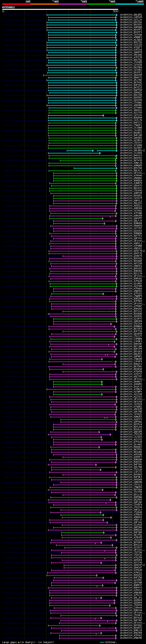Click the hit label UniRef100_B9IPF1
The width and height of the screenshot is (146, 644).
click(131, 72)
